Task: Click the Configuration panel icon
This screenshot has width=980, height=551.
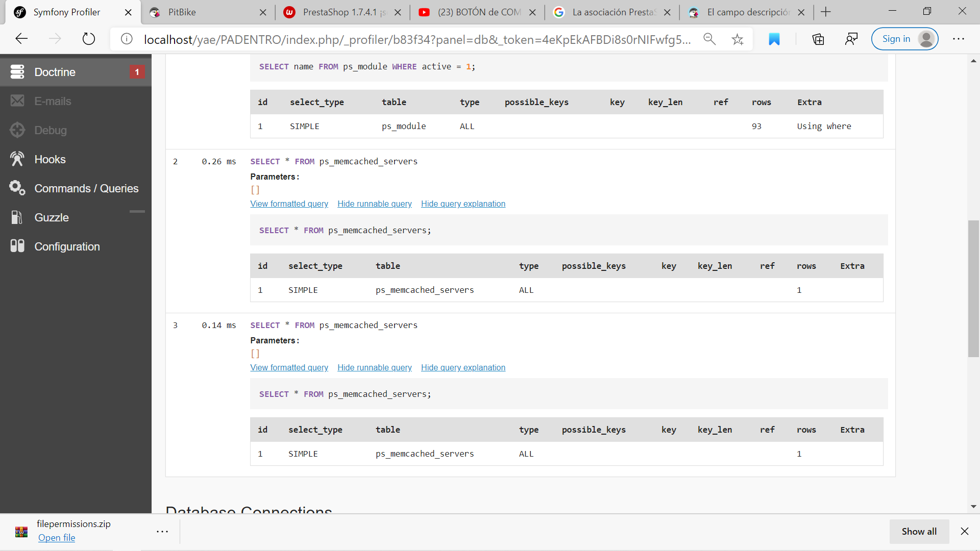Action: click(x=17, y=246)
